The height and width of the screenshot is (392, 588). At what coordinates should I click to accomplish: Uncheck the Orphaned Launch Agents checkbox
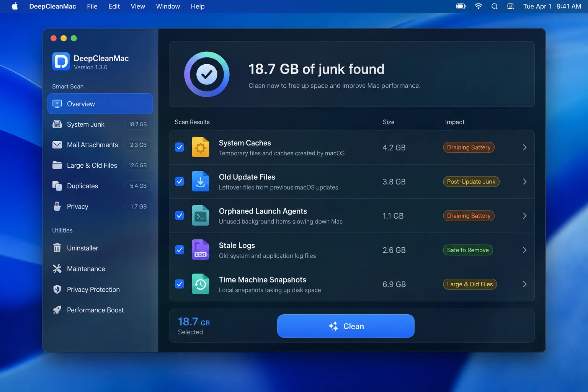click(180, 216)
